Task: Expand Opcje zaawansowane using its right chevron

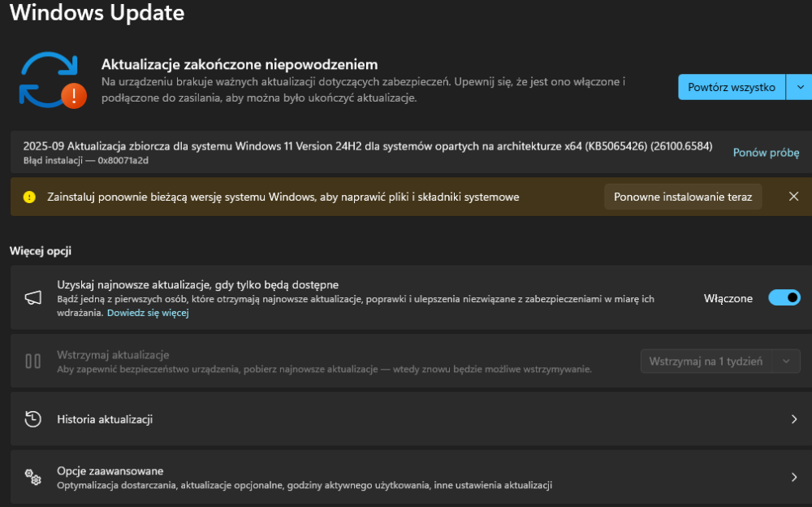Action: click(794, 477)
